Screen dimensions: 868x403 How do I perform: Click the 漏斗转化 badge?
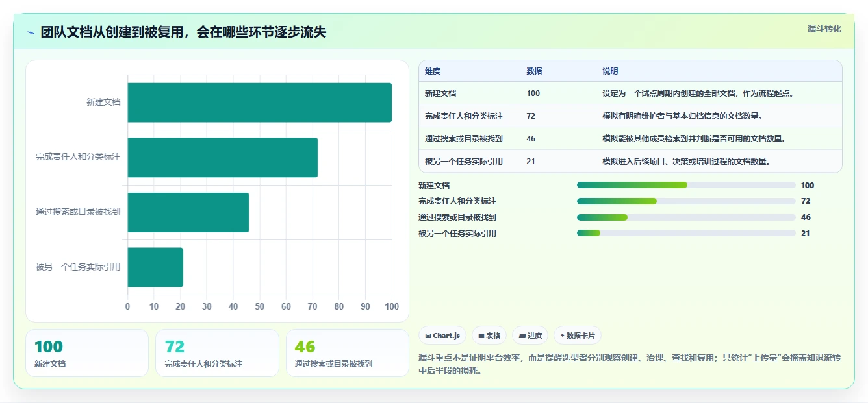824,29
